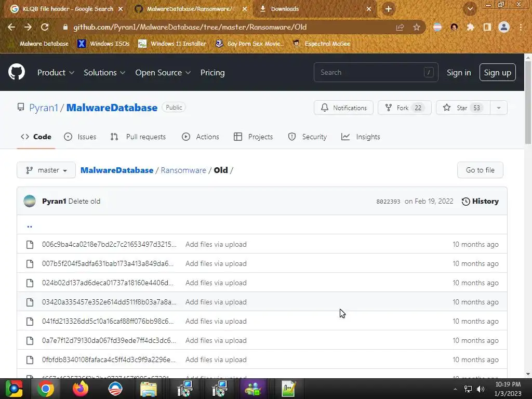Switch to the Code tab
Viewport: 532px width, 399px height.
point(36,137)
